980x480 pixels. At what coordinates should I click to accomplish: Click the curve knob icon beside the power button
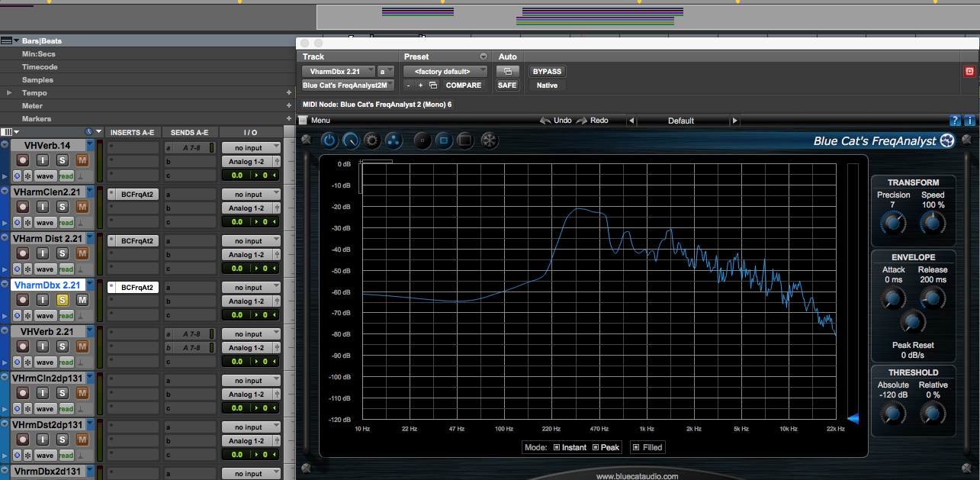pos(350,140)
